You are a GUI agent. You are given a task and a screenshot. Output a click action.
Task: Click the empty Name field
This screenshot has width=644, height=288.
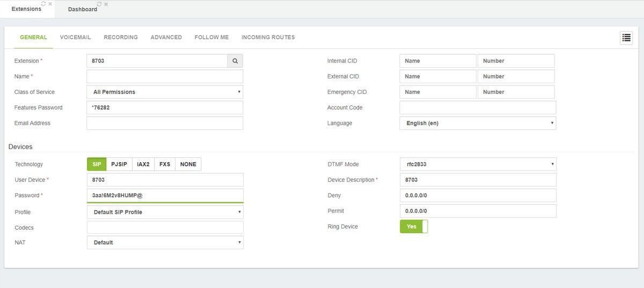pos(165,76)
